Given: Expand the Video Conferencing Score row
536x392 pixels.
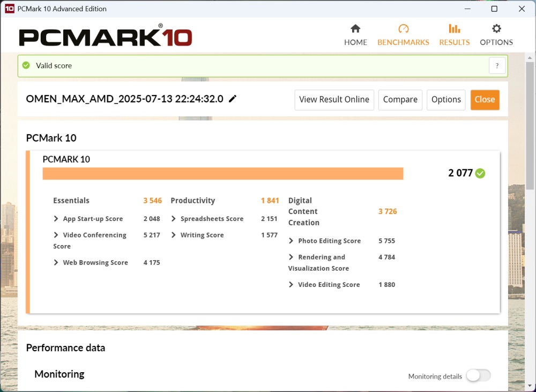Looking at the screenshot, I should (x=56, y=235).
